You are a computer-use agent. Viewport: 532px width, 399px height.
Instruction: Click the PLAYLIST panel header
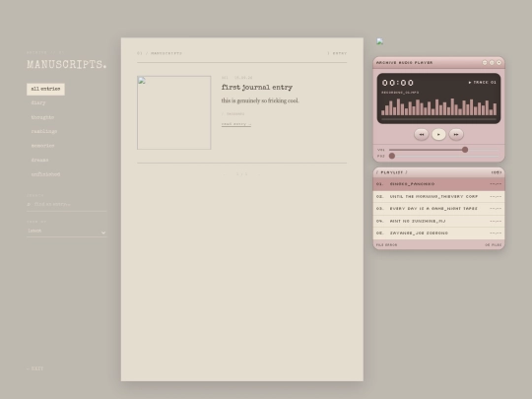[438, 172]
